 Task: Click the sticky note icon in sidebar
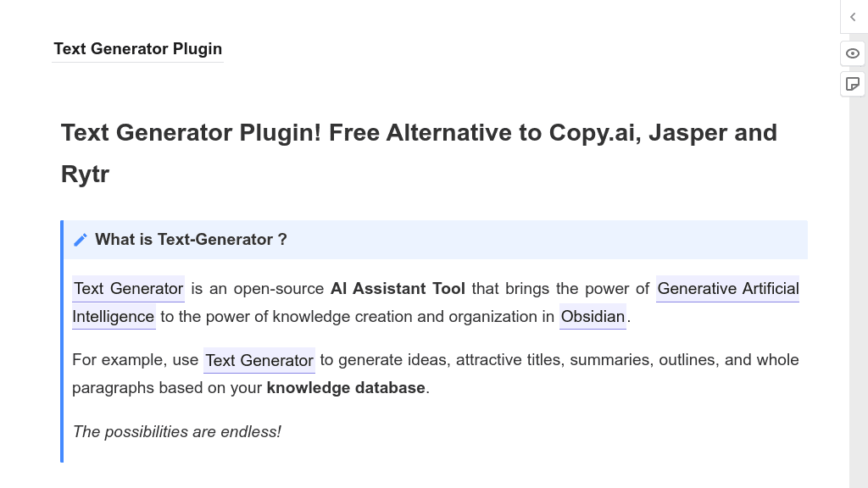coord(852,84)
